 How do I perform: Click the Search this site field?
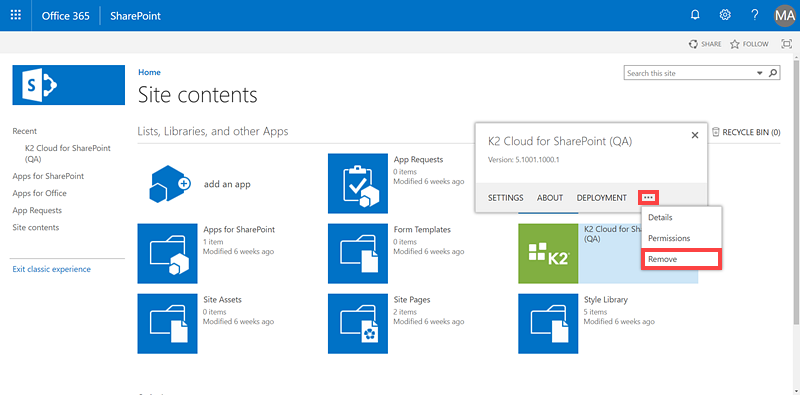pyautogui.click(x=690, y=73)
